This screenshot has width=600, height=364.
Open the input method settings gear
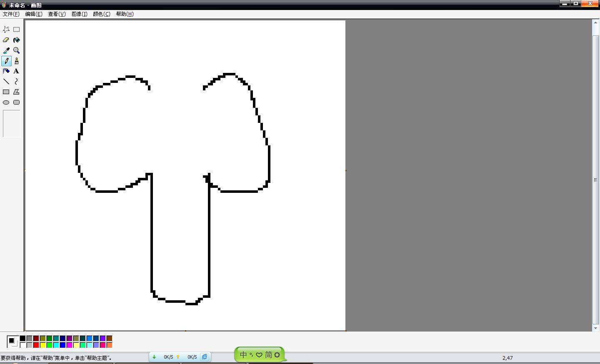point(277,355)
